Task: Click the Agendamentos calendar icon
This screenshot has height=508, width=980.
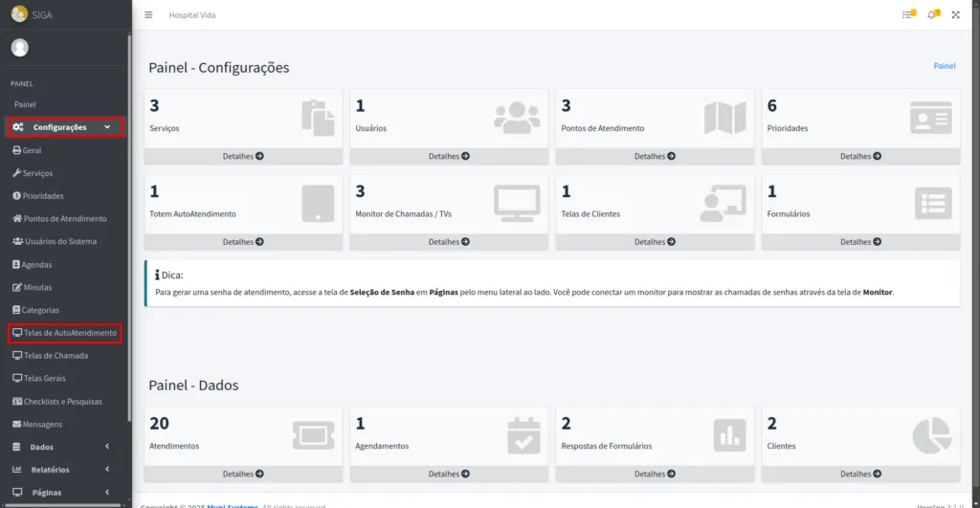Action: (x=523, y=435)
